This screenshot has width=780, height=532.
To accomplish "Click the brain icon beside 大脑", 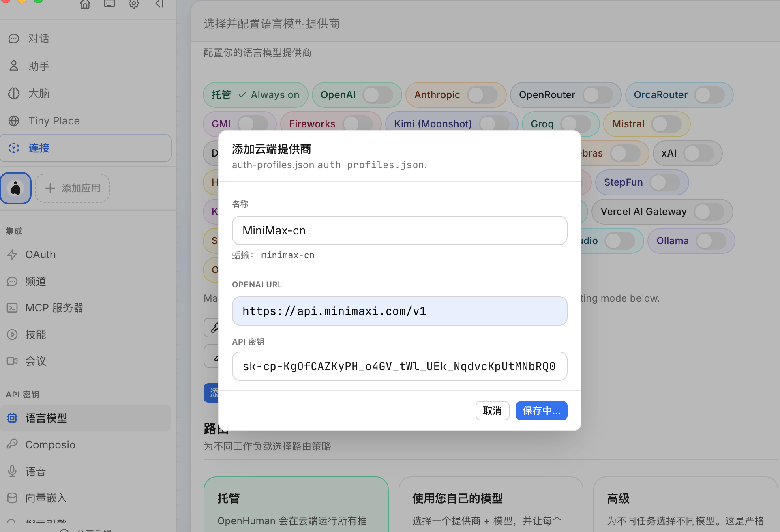I will (x=14, y=93).
